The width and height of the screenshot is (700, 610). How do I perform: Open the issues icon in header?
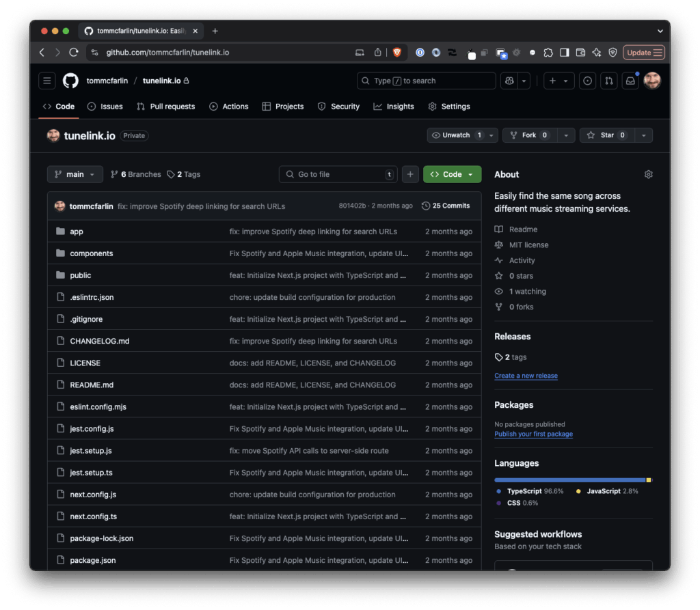[x=587, y=81]
